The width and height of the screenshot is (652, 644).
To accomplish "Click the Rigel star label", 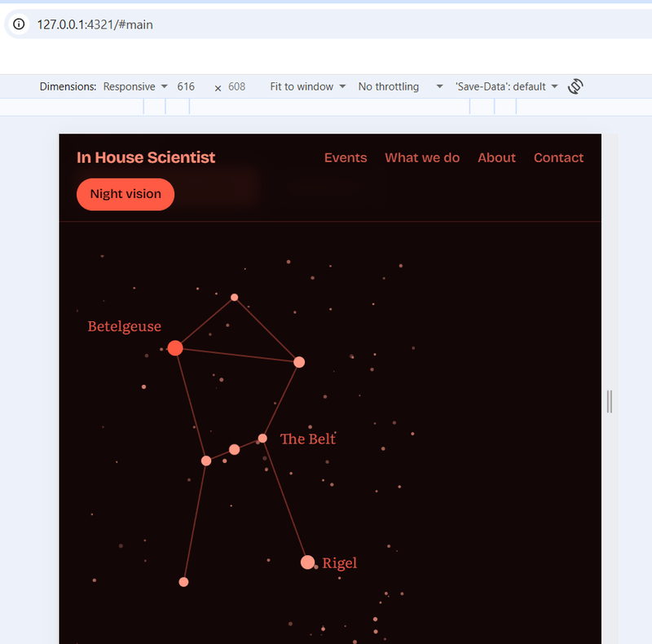I will click(339, 563).
